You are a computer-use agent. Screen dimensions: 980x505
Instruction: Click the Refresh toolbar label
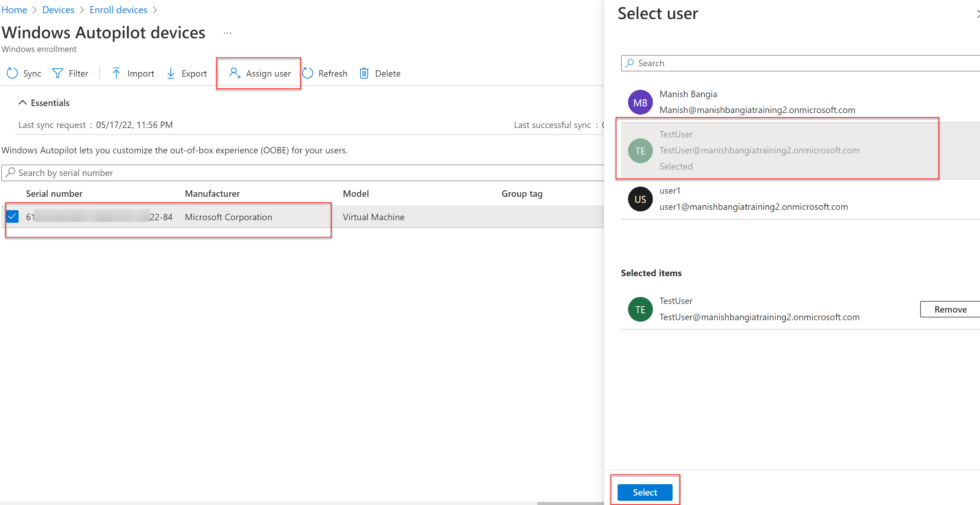tap(332, 74)
